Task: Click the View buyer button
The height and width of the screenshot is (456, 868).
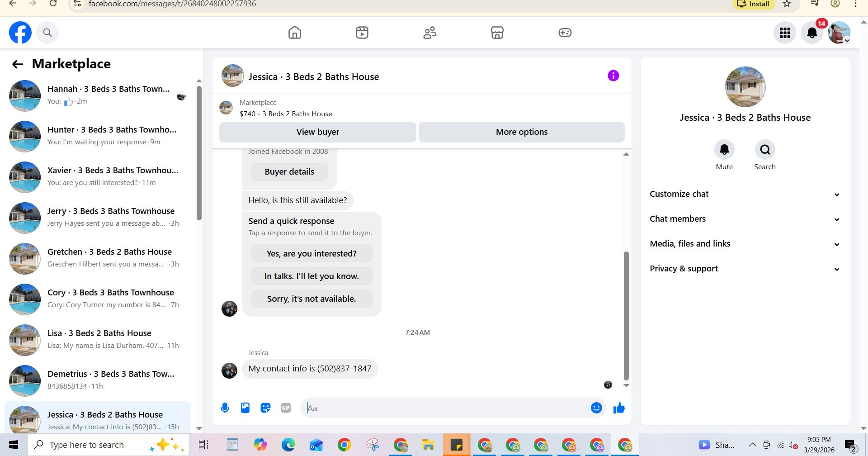Action: coord(317,132)
